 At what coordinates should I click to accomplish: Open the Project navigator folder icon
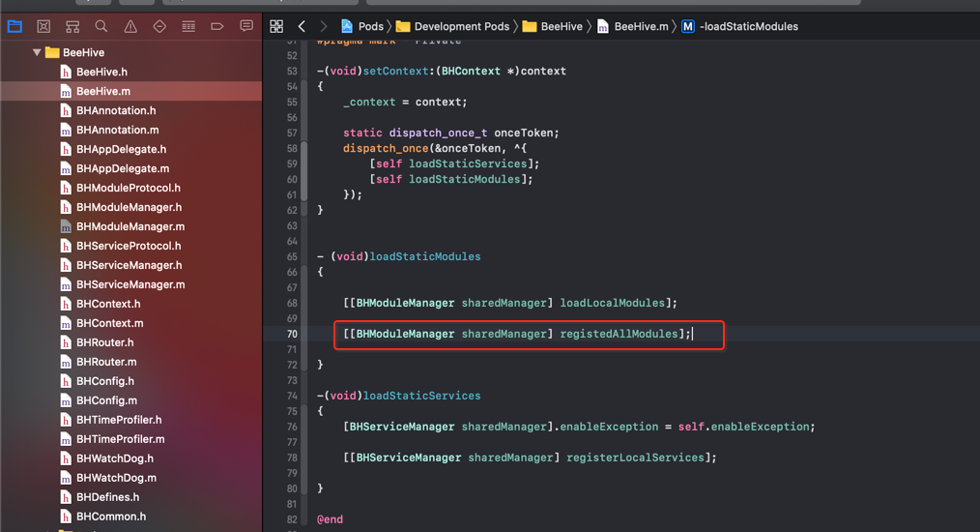click(x=14, y=26)
